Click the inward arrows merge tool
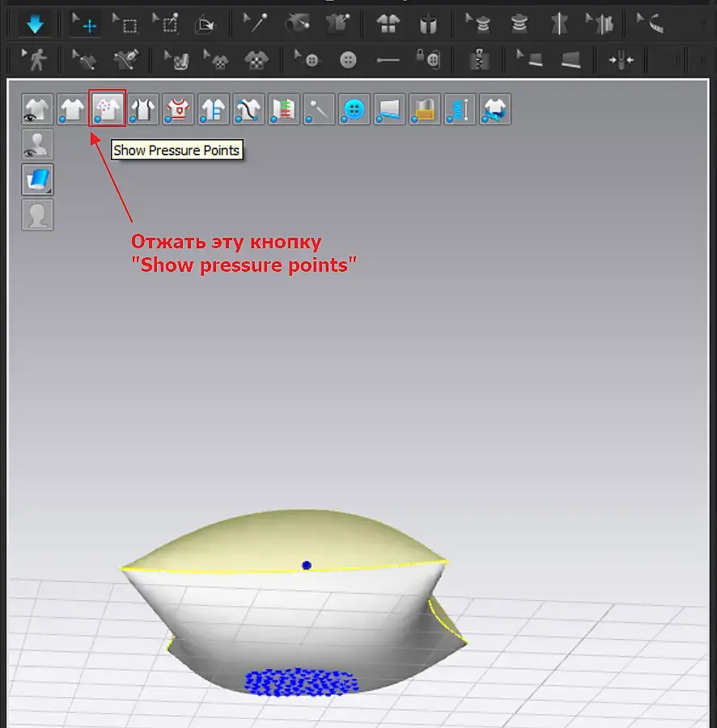 621,60
